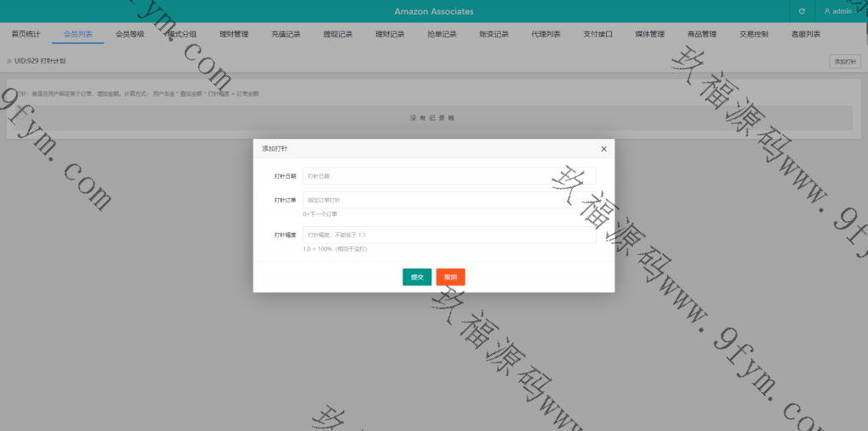This screenshot has height=431, width=868.
Task: Focus the 打针日期 date input field
Action: click(449, 176)
